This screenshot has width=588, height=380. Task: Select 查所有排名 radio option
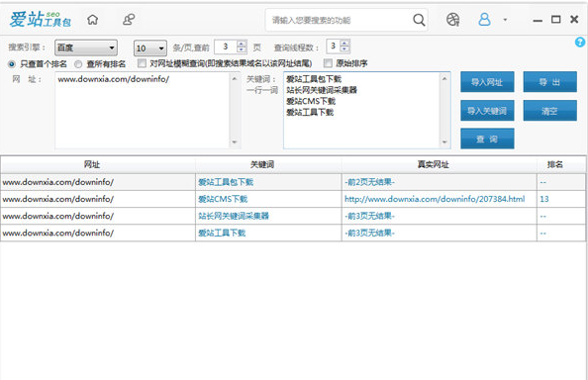point(100,64)
